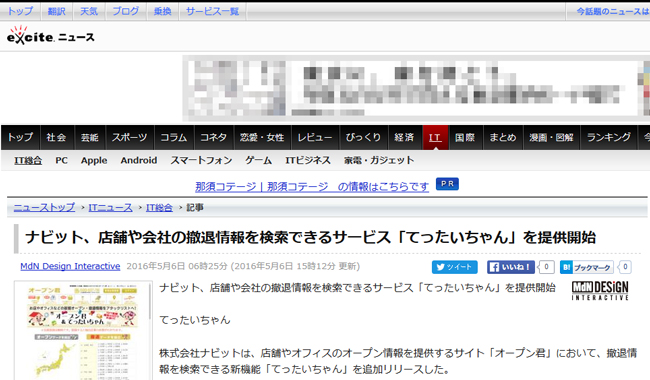Click the article headline ナビット、店舗や会社の撤退情報

(310, 237)
